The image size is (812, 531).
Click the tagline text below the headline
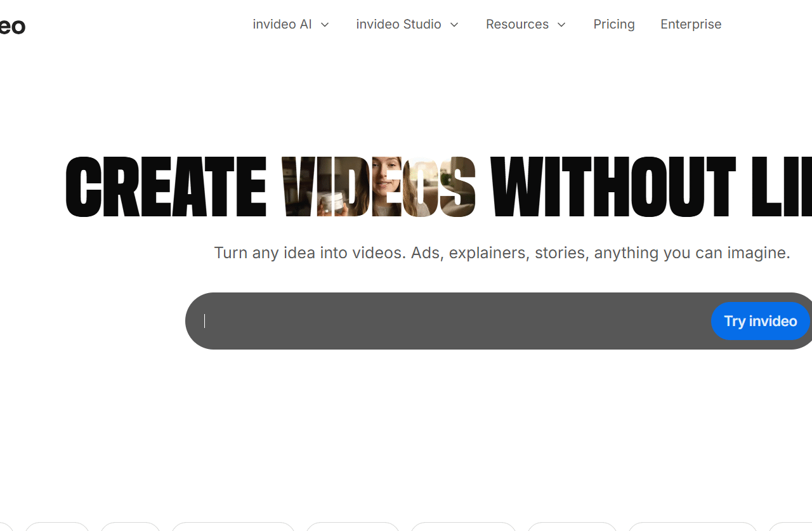(x=502, y=252)
